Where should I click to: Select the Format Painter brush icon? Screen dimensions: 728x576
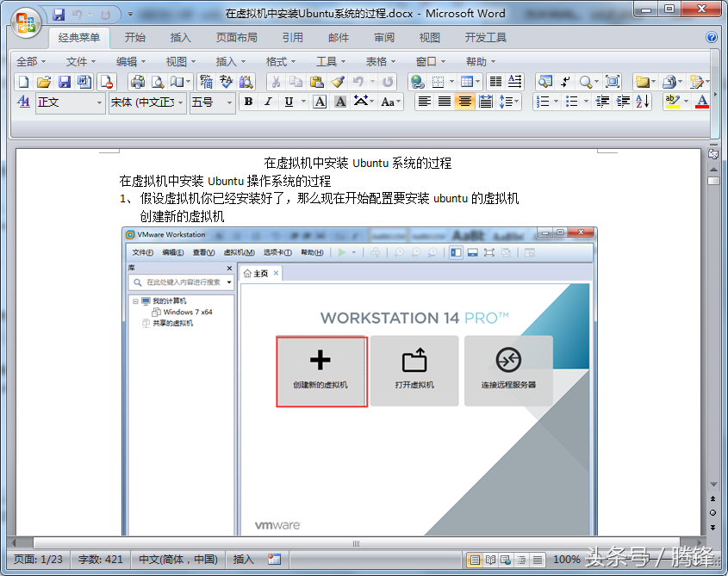tap(338, 82)
